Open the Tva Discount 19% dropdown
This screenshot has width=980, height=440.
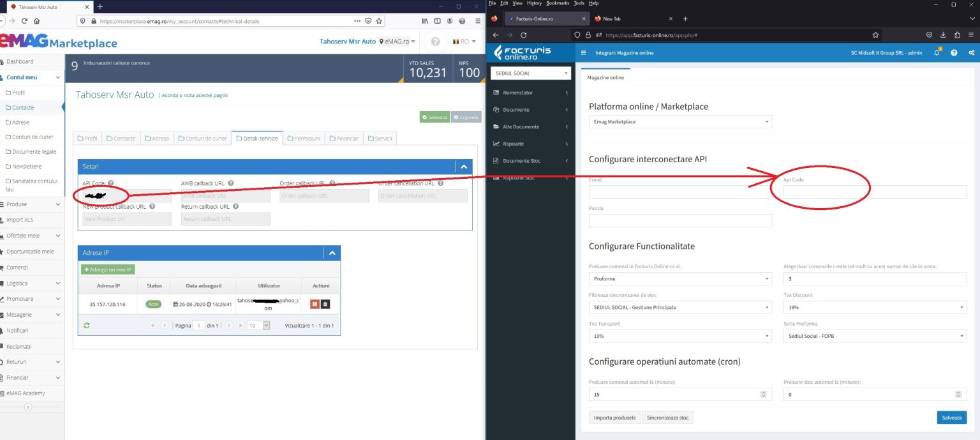[x=875, y=307]
